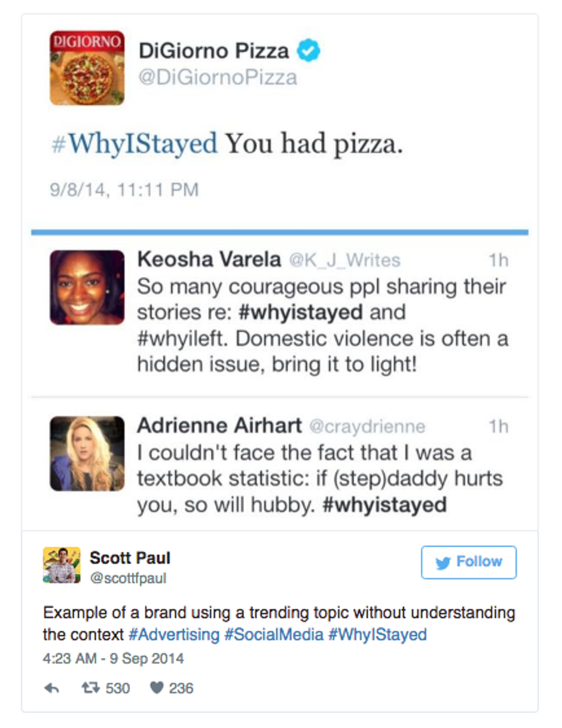The height and width of the screenshot is (728, 562).
Task: Click DiGiorno's blue verified badge
Action: point(308,51)
